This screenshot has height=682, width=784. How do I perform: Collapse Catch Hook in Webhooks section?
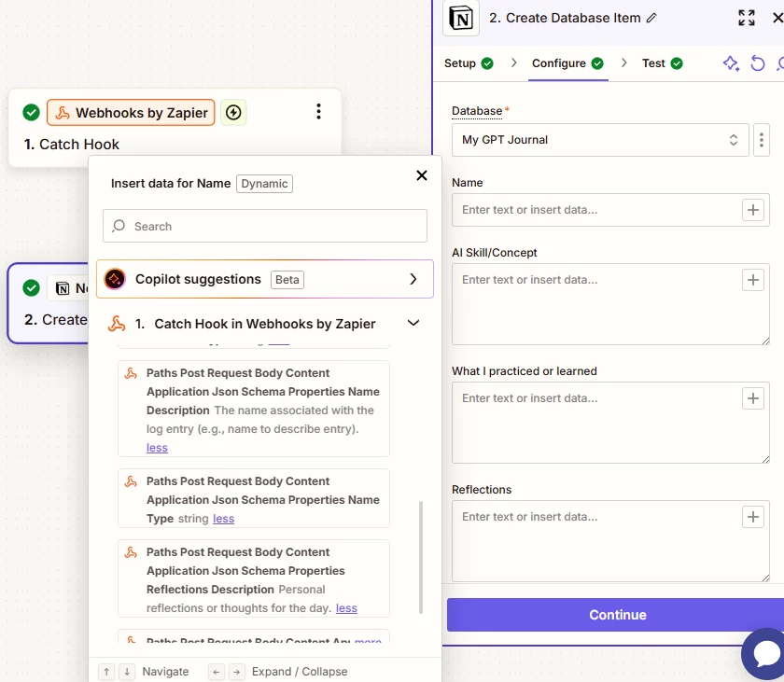(413, 323)
